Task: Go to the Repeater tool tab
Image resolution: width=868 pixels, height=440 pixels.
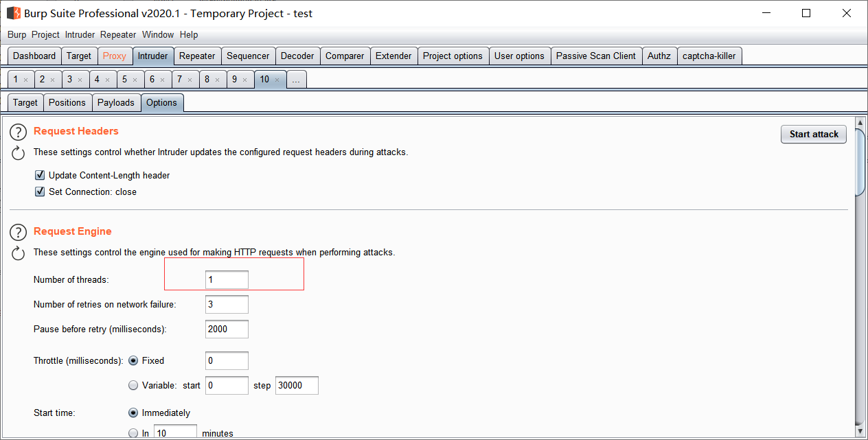Action: [x=197, y=56]
